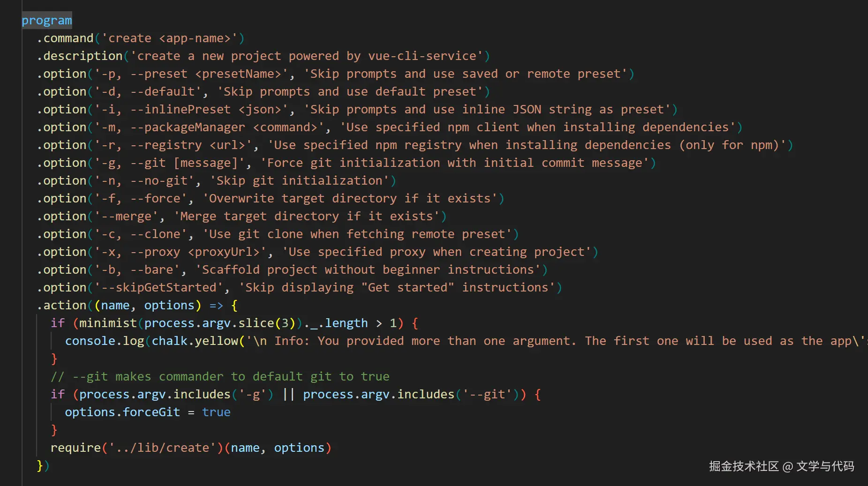The height and width of the screenshot is (486, 868).
Task: Click the minimist function call
Action: [x=108, y=323]
